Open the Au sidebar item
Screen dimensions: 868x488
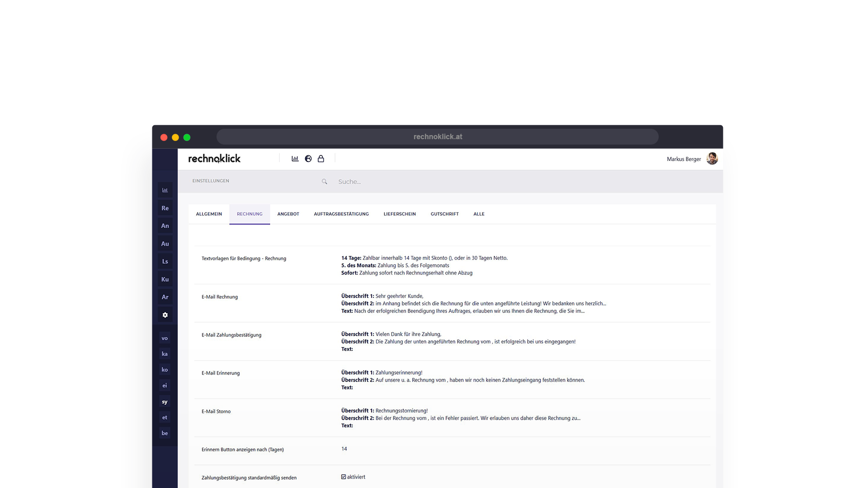pyautogui.click(x=165, y=244)
